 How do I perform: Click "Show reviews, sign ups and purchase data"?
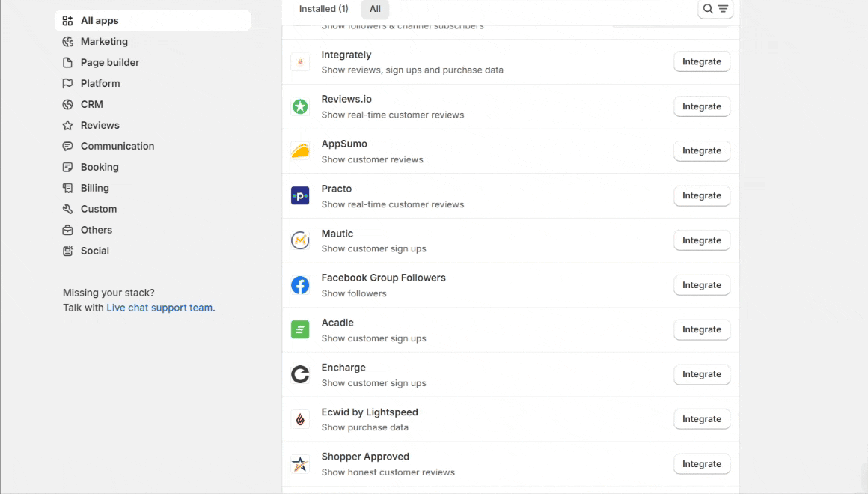point(412,70)
